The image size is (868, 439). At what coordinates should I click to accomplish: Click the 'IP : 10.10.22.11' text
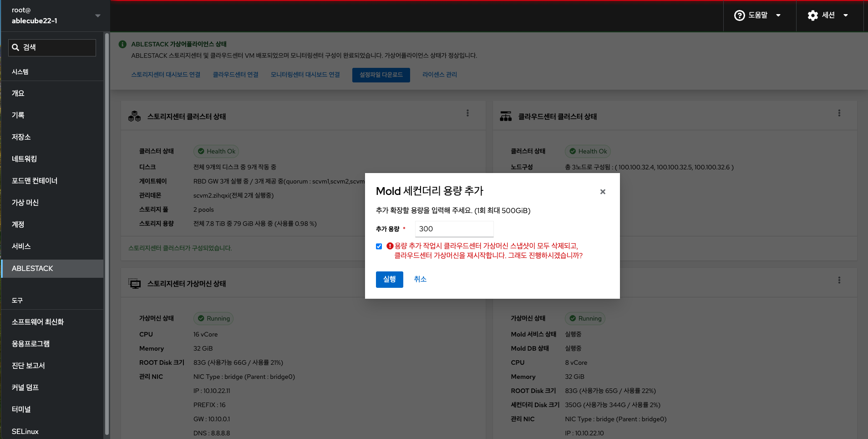[x=212, y=391]
